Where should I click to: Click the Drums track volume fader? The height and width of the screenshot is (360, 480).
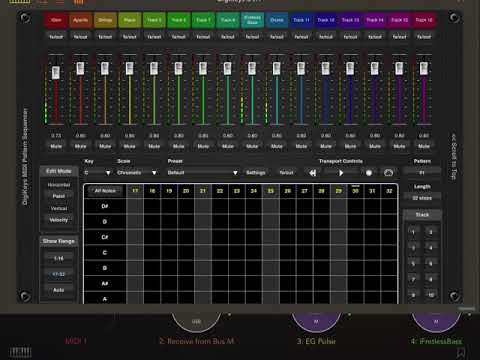(277, 68)
